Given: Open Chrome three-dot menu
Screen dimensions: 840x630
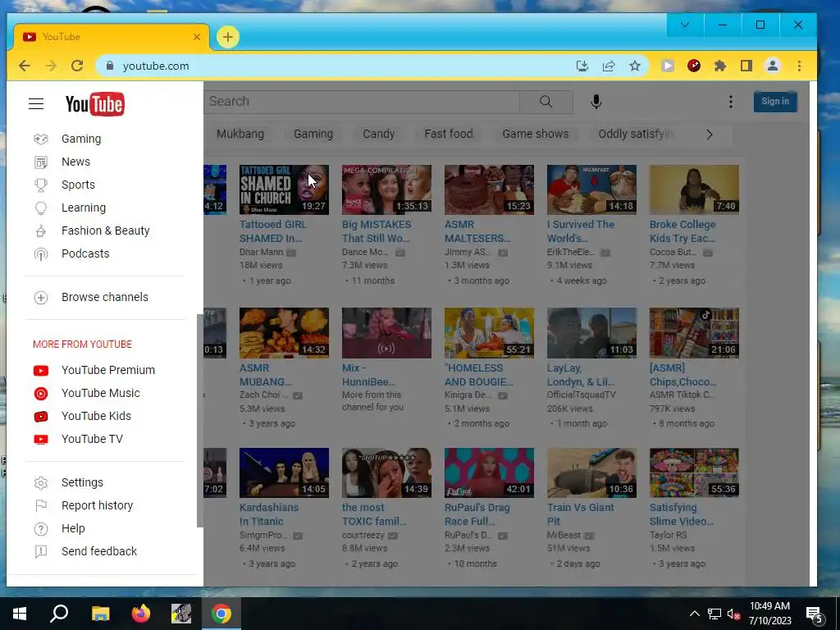Looking at the screenshot, I should click(x=799, y=66).
